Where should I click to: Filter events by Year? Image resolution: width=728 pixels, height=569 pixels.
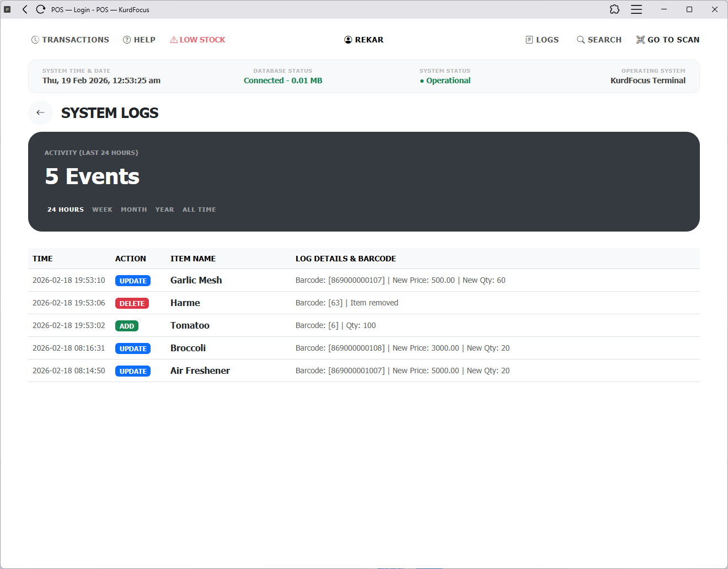(164, 210)
